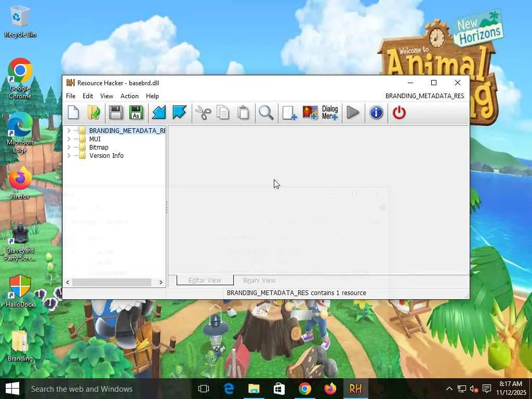Screen dimensions: 532x399
Task: Add new blank resource icon
Action: point(289,113)
